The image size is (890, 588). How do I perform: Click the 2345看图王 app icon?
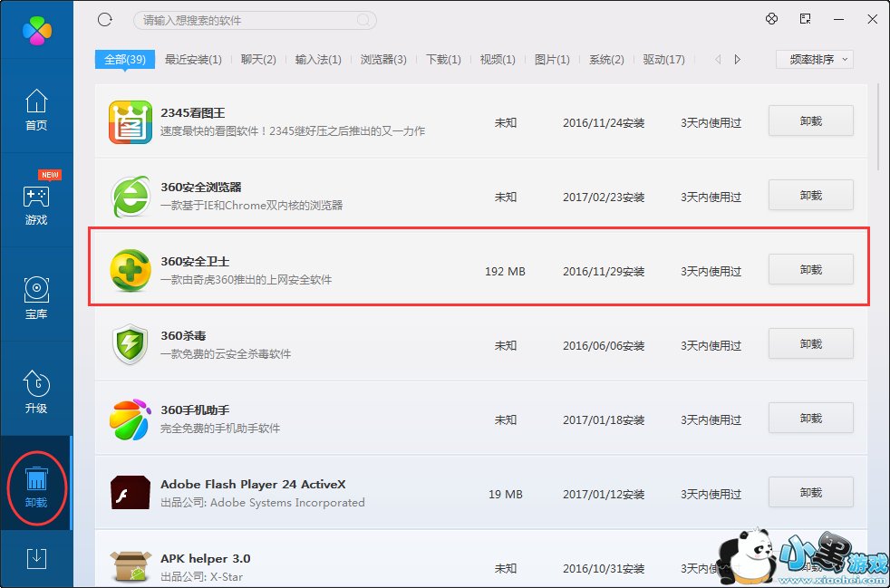pyautogui.click(x=131, y=122)
